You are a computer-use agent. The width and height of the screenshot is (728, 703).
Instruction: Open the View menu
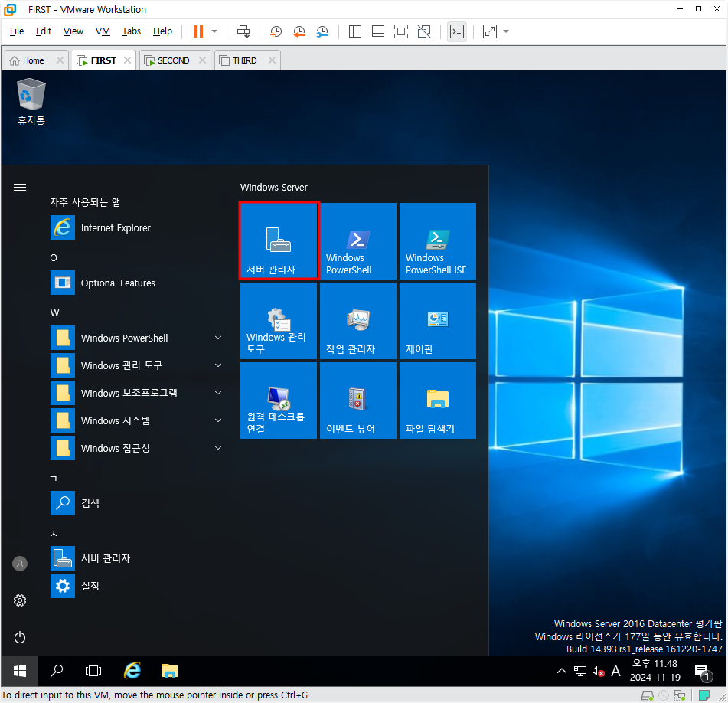click(73, 31)
